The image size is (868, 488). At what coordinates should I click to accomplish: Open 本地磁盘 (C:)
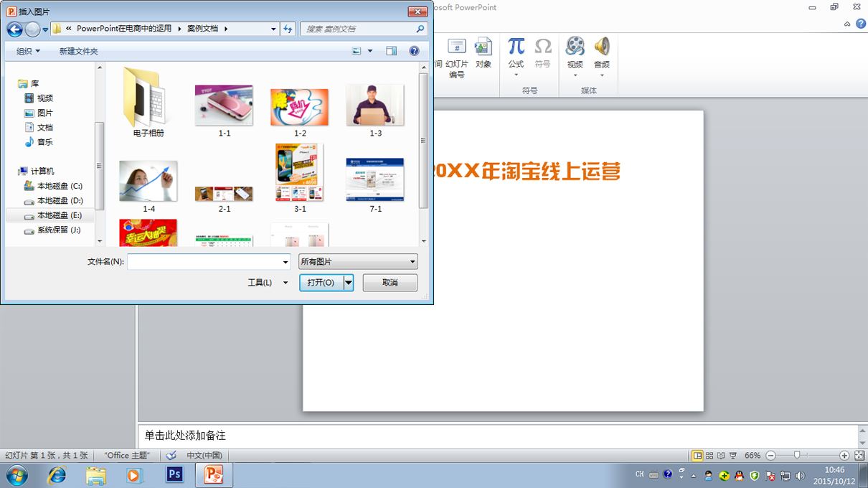click(53, 186)
